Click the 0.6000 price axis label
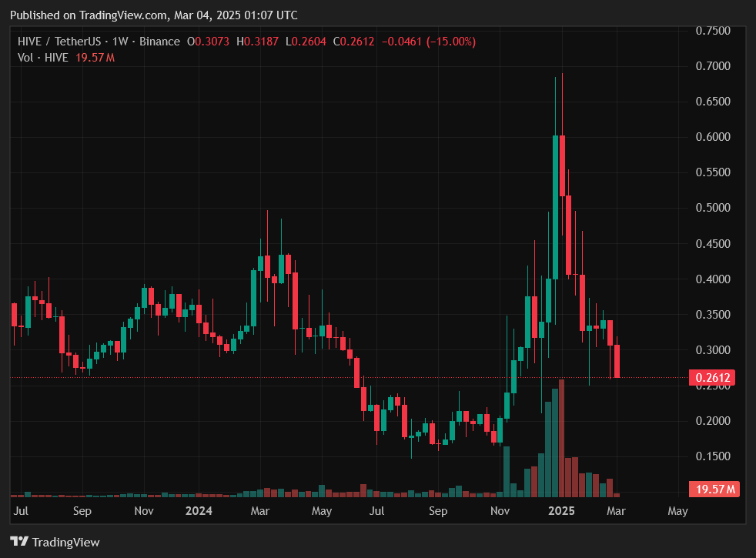 713,137
